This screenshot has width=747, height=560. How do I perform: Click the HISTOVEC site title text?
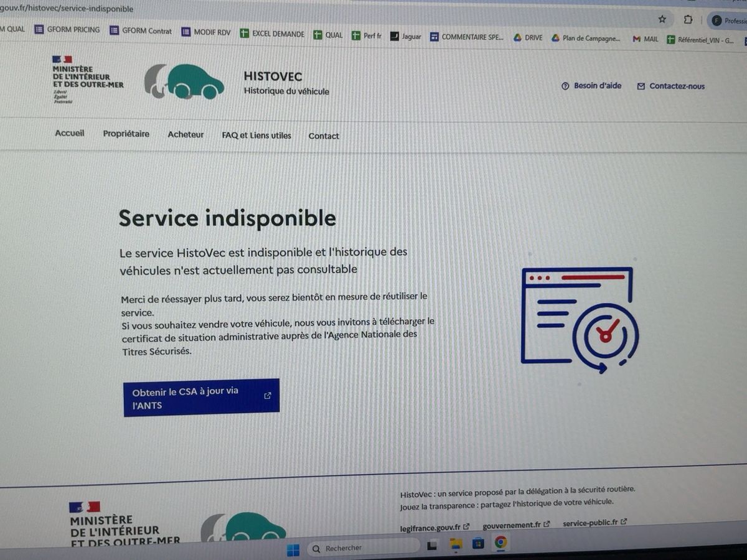[273, 77]
